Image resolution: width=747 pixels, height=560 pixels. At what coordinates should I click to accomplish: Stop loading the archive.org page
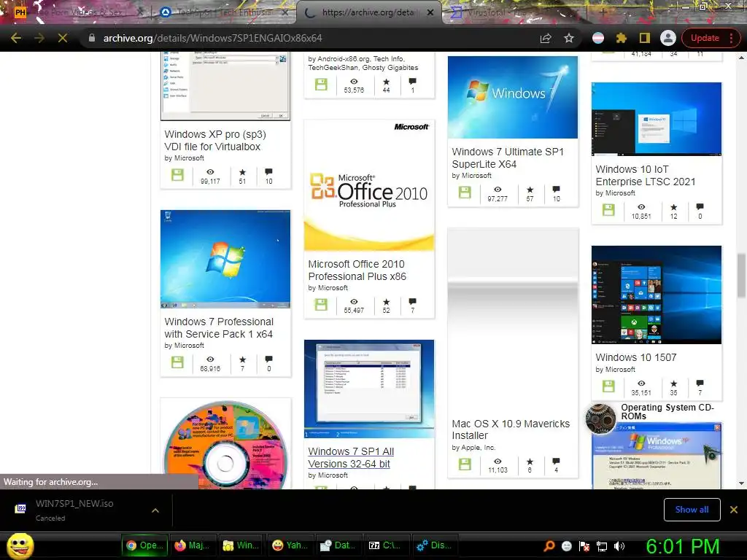(63, 38)
